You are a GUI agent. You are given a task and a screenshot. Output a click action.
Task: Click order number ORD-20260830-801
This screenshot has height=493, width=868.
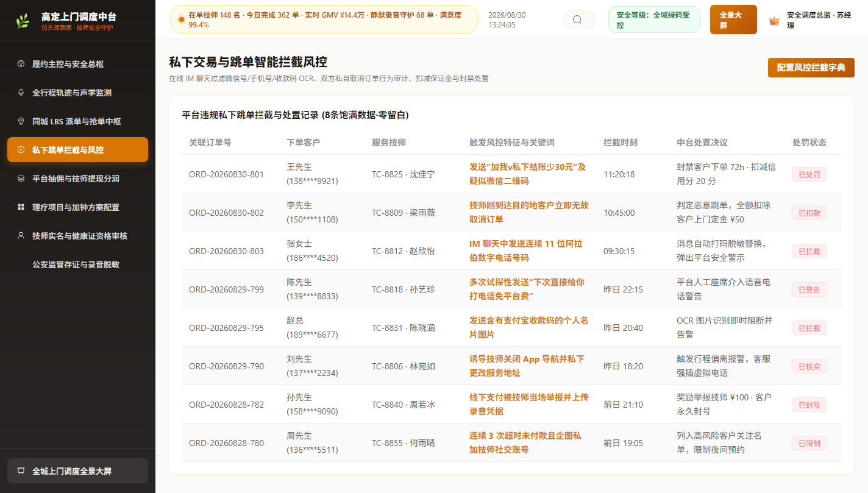pos(226,174)
